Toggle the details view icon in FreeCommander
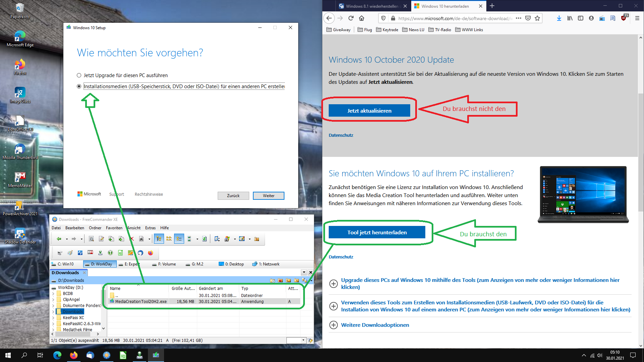Image resolution: width=644 pixels, height=362 pixels. [x=179, y=239]
